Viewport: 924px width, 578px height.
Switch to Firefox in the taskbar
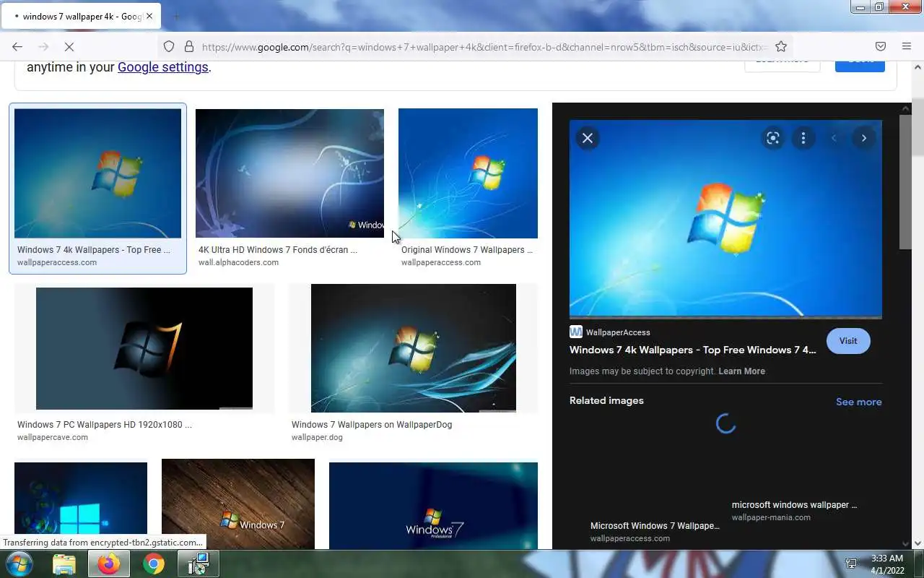[109, 564]
